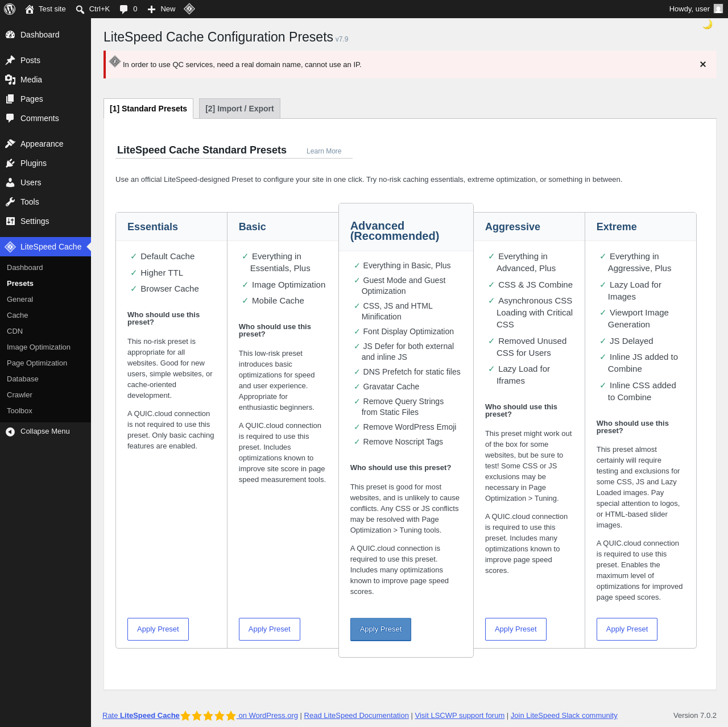
Task: Switch to Standard Presets tab
Action: tap(148, 109)
